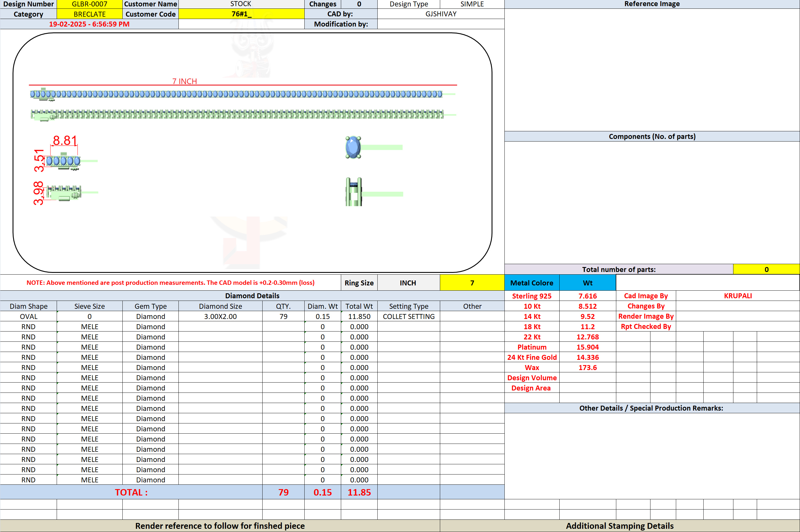Click the GJSHIVAY CAD by cell
This screenshot has height=532, width=800.
(441, 14)
